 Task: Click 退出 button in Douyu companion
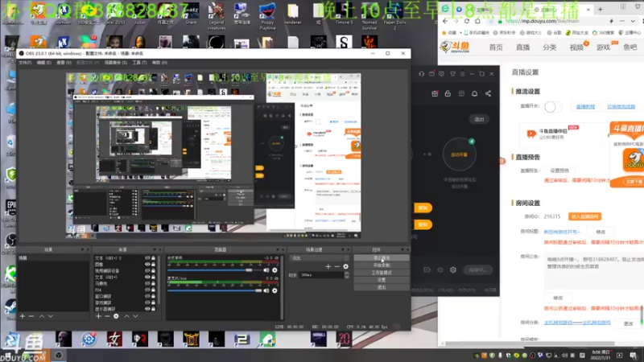coord(479,119)
